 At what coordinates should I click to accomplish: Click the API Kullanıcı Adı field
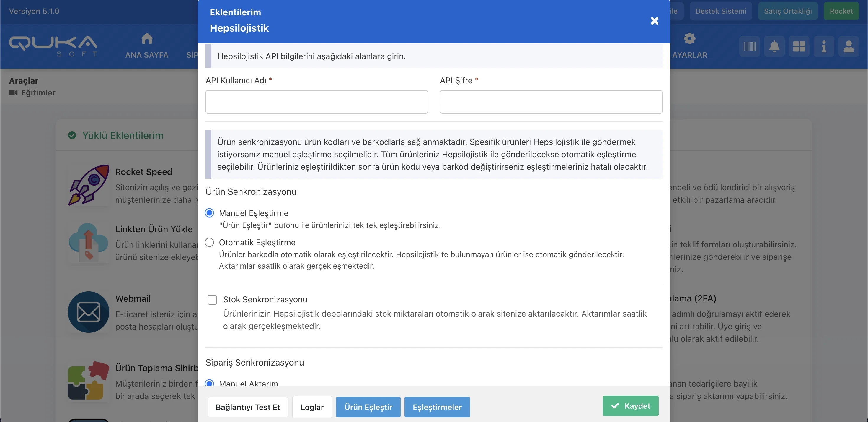tap(316, 102)
